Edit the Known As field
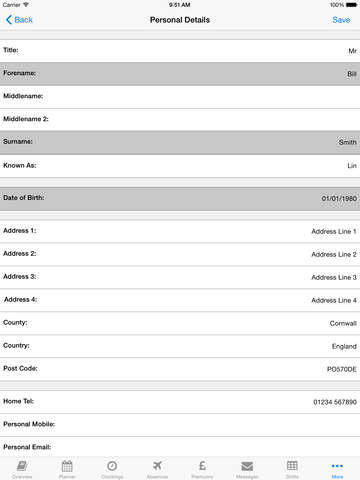This screenshot has width=360, height=480. (x=180, y=166)
